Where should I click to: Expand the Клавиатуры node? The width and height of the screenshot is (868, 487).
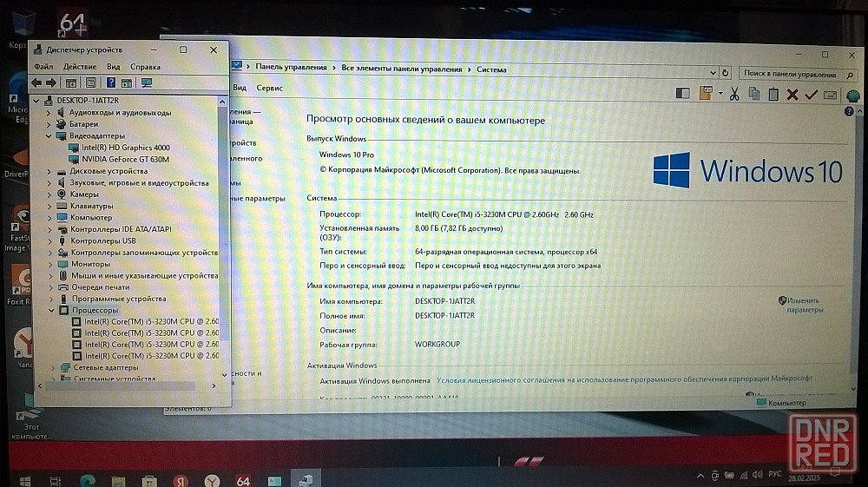49,206
